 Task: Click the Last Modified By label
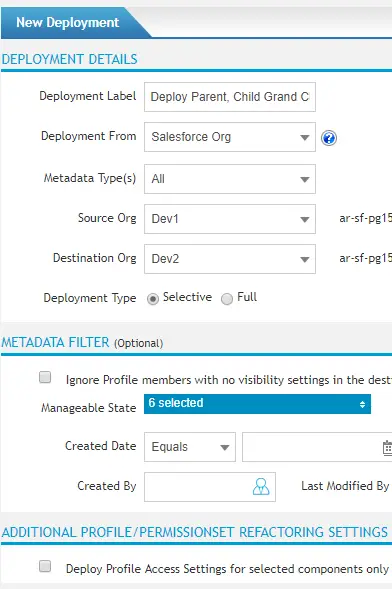345,486
